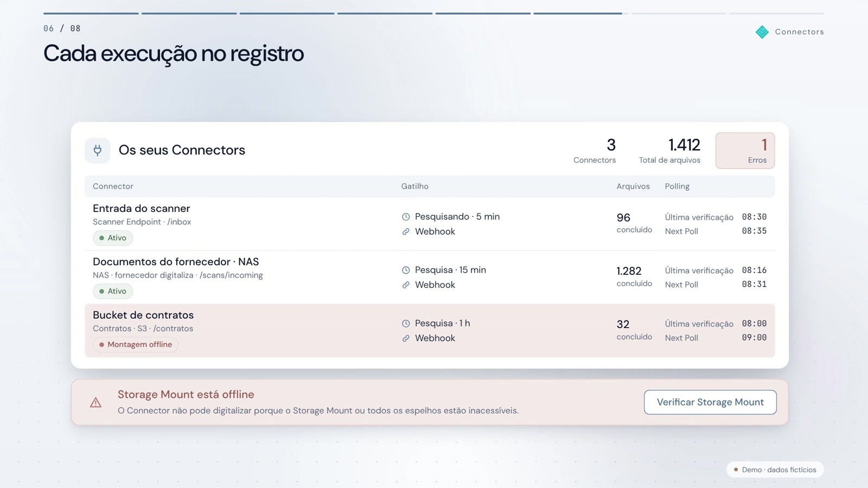Click the Ativo badge under Documentos do fornecedor
This screenshot has height=488, width=868.
pyautogui.click(x=113, y=291)
